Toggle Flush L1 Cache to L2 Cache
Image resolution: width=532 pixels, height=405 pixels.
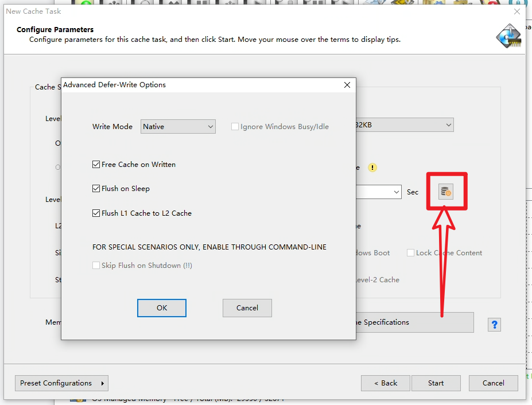tap(96, 213)
